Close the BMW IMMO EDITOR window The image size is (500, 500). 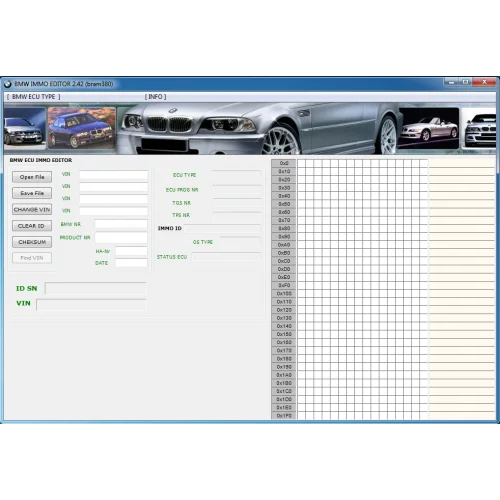click(x=484, y=82)
